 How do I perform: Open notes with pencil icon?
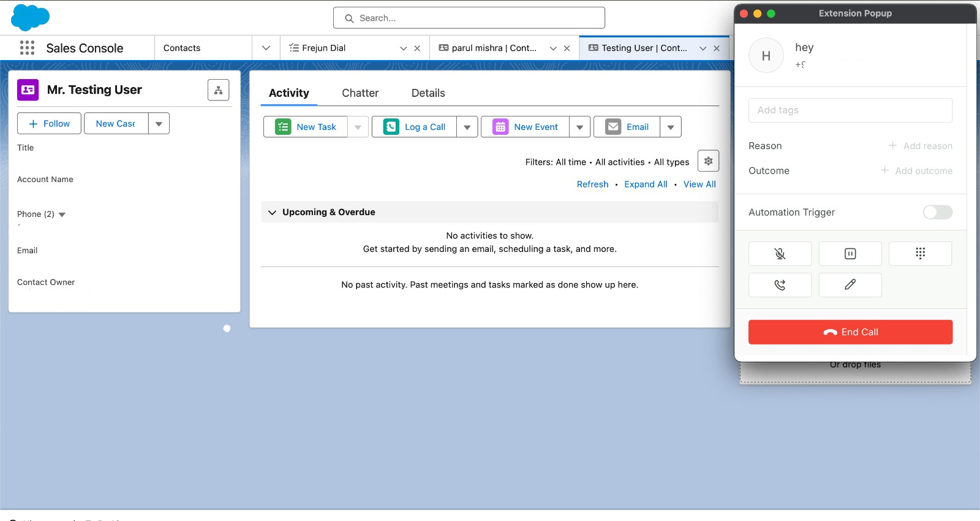[x=850, y=285]
